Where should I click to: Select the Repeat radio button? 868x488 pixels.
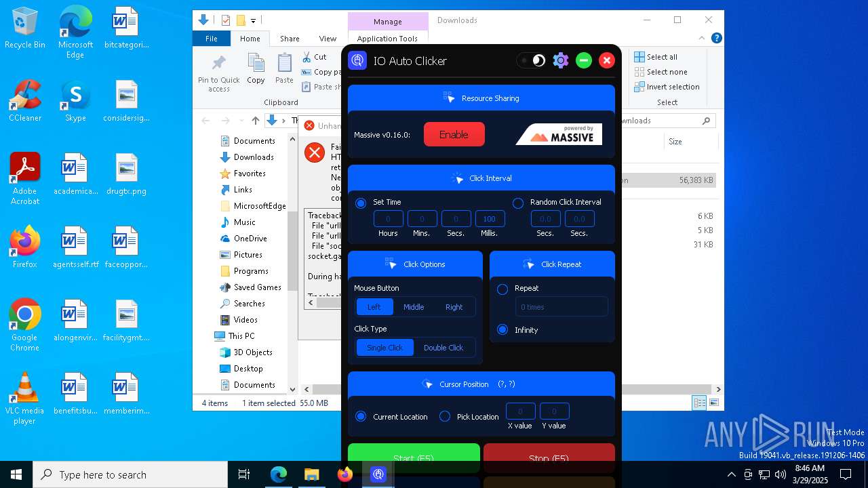click(x=502, y=289)
